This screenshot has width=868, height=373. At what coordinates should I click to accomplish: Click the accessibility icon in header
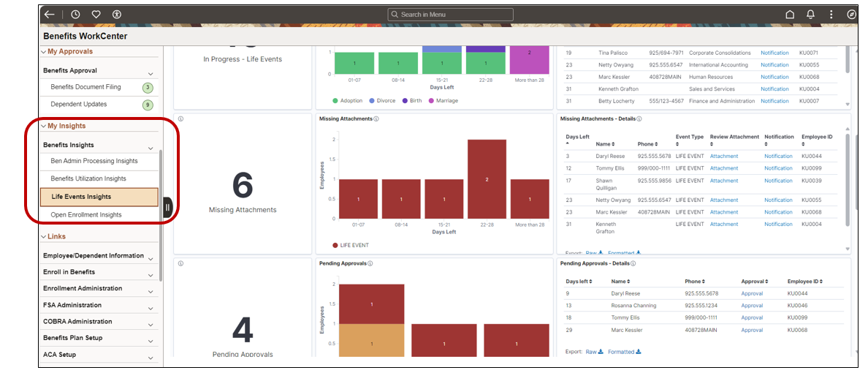click(116, 15)
